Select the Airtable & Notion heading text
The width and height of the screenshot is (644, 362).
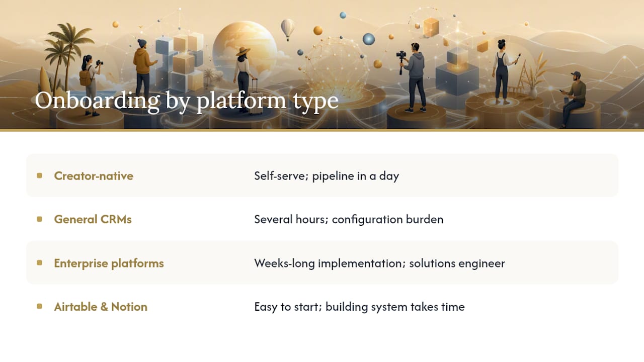(x=101, y=307)
